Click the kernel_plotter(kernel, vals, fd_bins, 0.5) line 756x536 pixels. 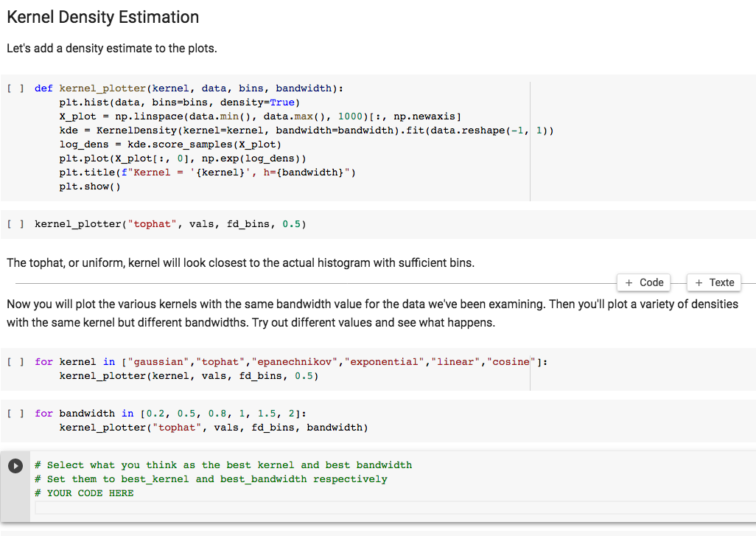[189, 376]
